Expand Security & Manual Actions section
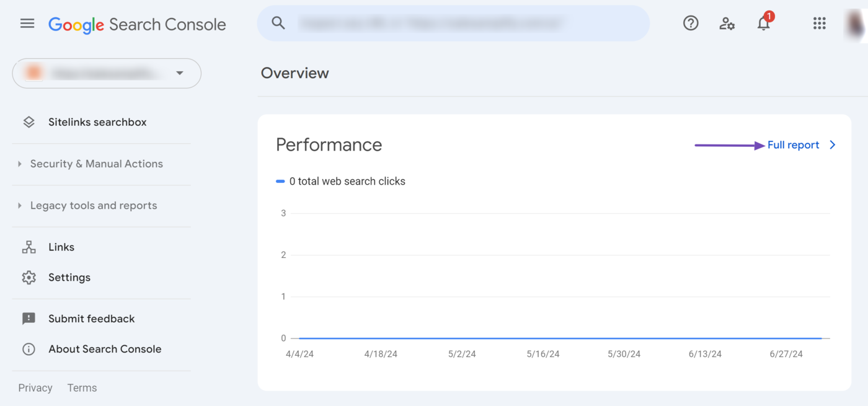The height and width of the screenshot is (406, 868). click(x=96, y=164)
